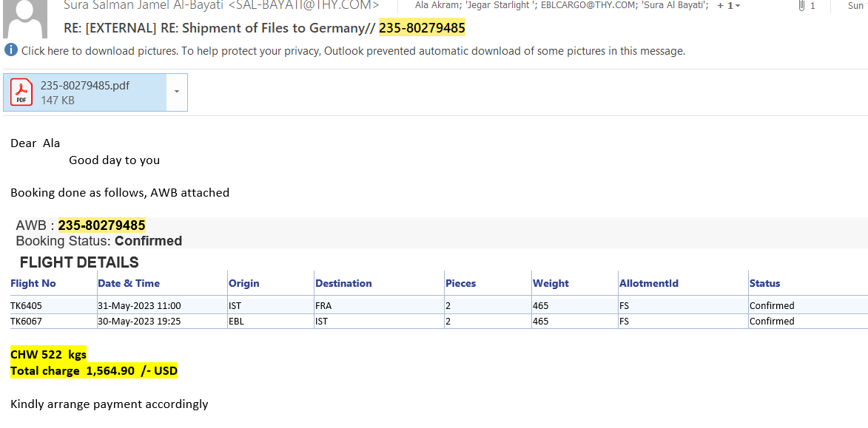868x428 pixels.
Task: Click the highlighted AWB number in subject
Action: pos(422,29)
